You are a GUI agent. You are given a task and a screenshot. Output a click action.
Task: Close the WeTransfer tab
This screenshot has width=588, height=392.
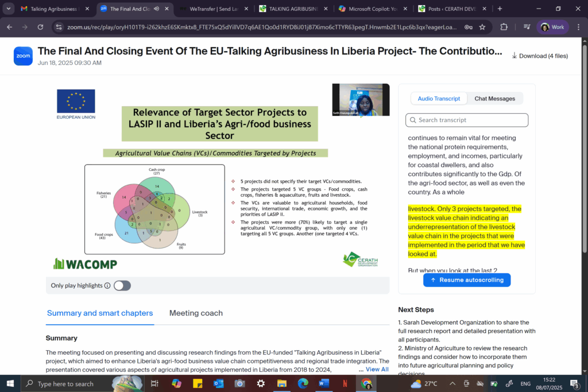coord(246,9)
